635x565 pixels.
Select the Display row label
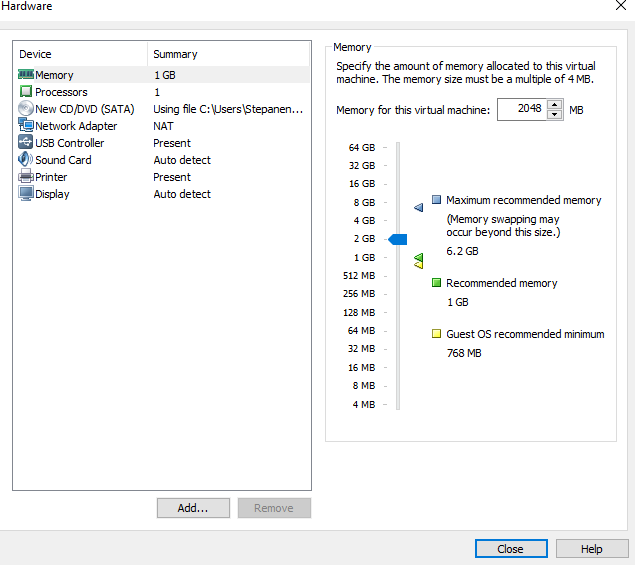[52, 194]
